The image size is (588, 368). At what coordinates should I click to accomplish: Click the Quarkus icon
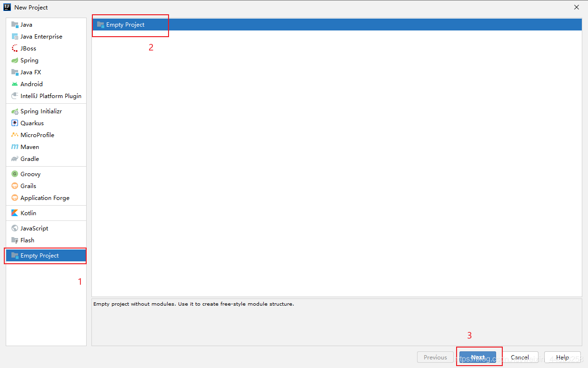click(15, 123)
